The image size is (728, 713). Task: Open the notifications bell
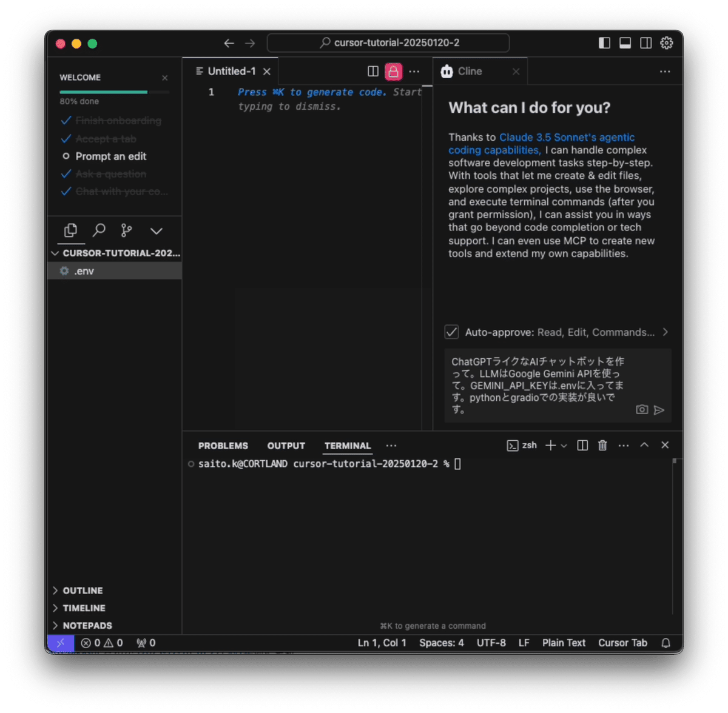point(666,643)
